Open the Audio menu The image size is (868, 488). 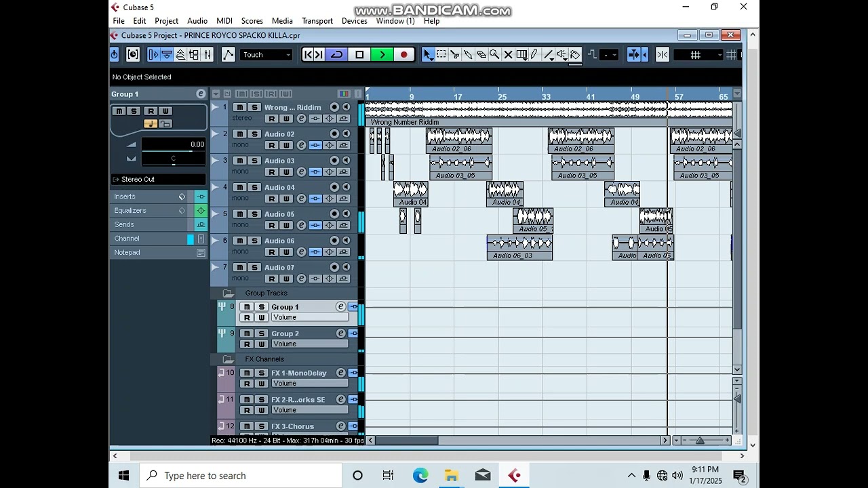[197, 21]
